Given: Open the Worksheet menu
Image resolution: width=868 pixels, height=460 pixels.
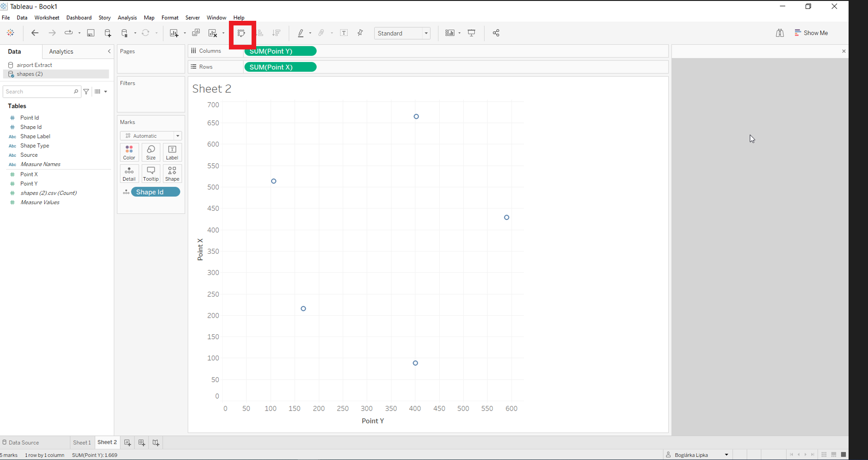Looking at the screenshot, I should point(47,18).
